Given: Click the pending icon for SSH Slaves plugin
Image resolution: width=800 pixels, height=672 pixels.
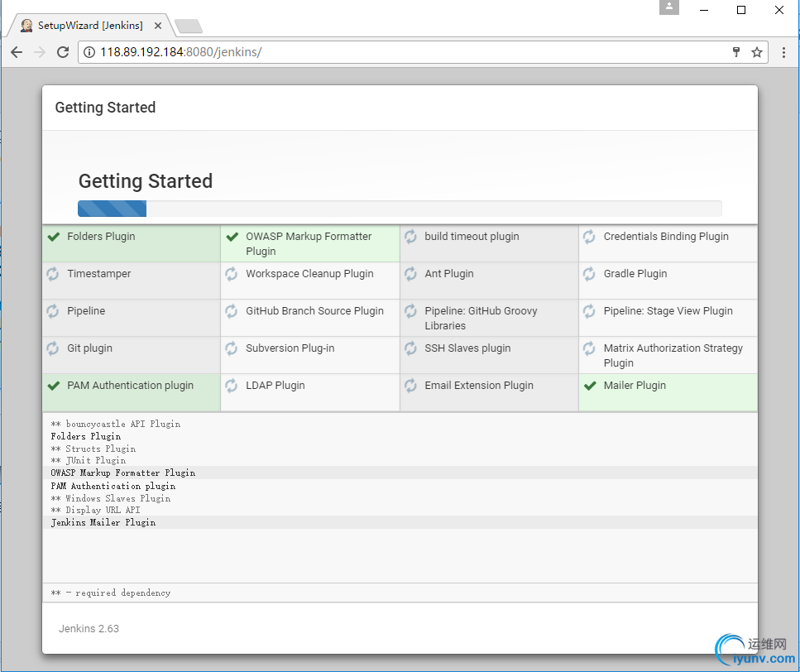Looking at the screenshot, I should tap(410, 348).
